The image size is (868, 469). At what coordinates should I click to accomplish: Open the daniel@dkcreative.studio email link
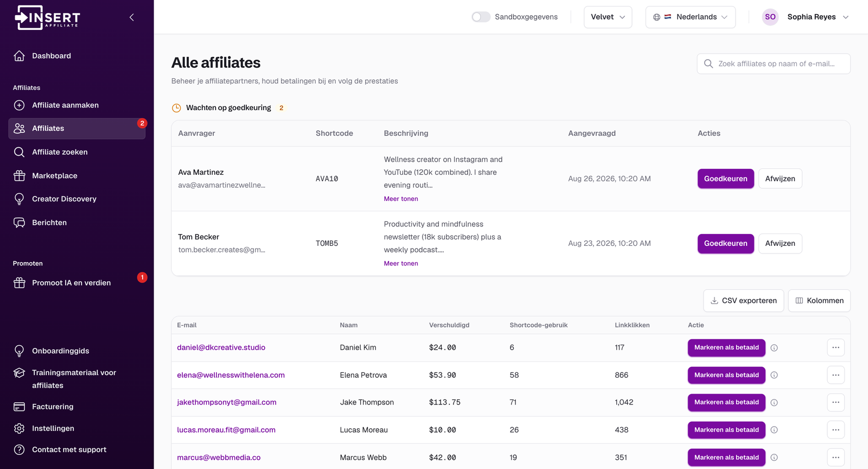[x=221, y=347]
